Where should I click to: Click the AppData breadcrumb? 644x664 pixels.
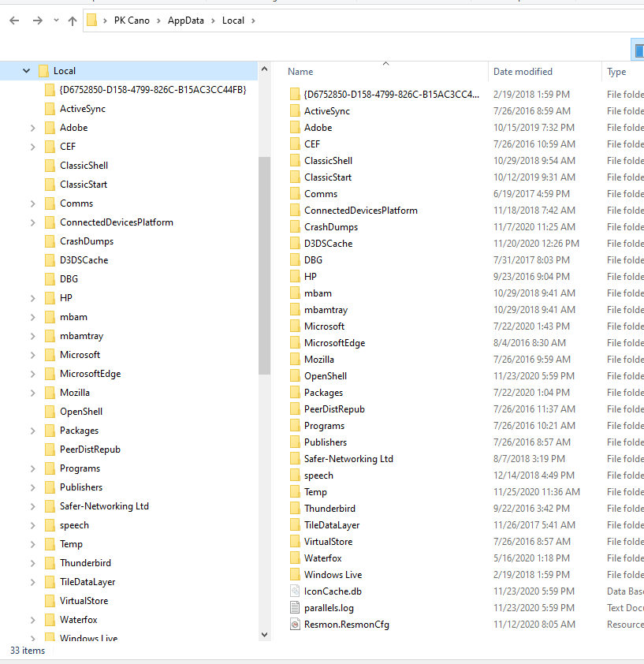point(185,21)
